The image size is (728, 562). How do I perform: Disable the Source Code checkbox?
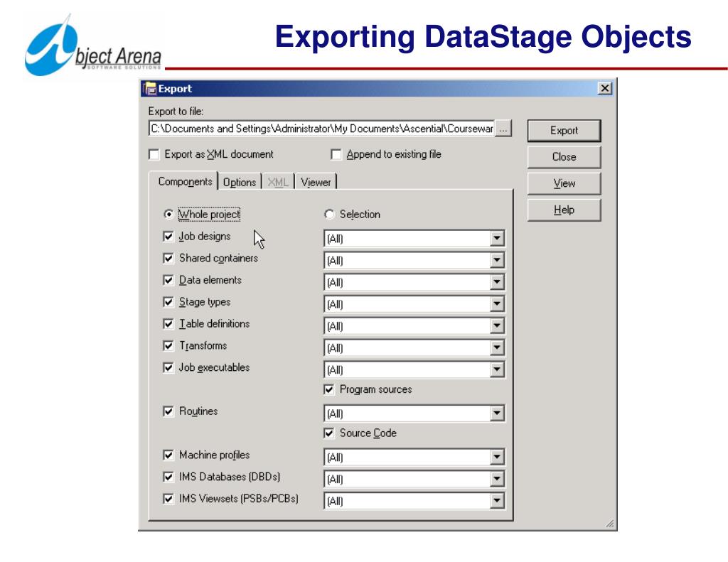tap(329, 433)
